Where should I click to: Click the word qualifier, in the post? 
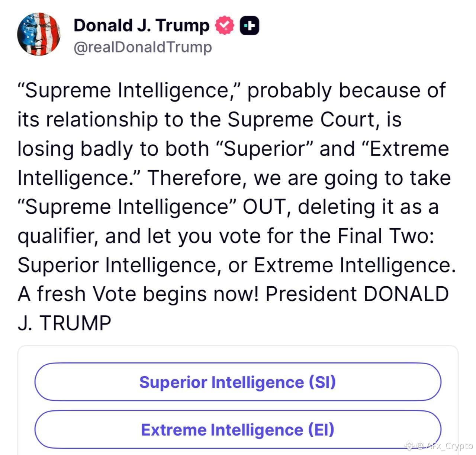[x=58, y=236]
